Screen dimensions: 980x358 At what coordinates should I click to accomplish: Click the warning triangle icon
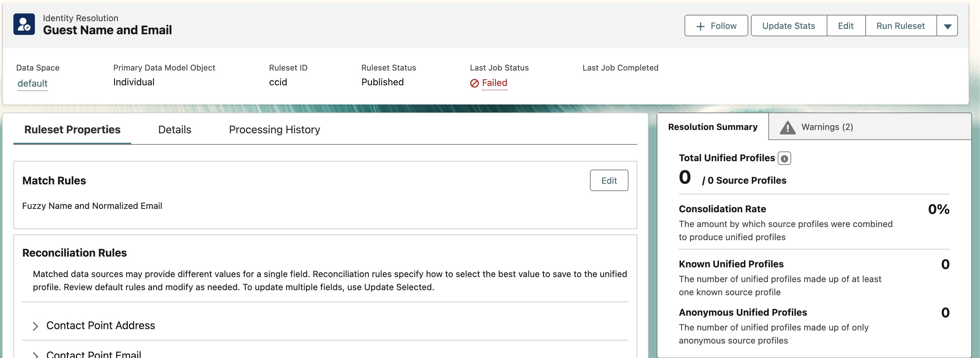click(787, 128)
